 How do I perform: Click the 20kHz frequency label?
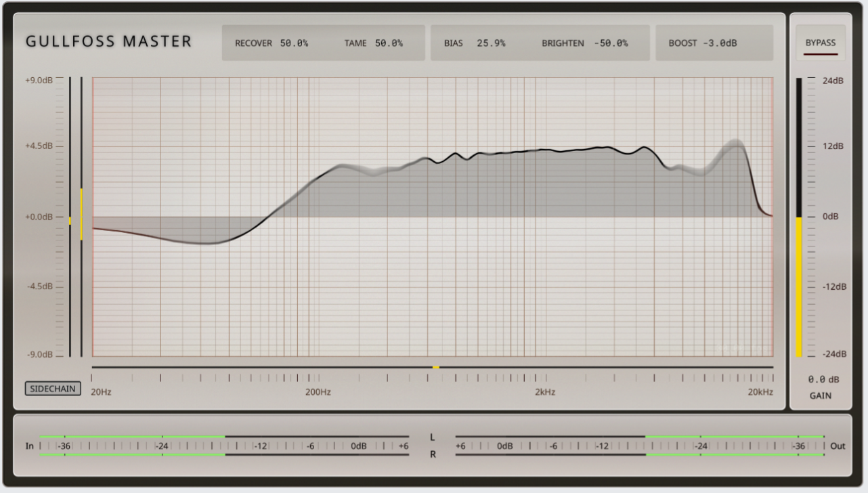(x=760, y=392)
